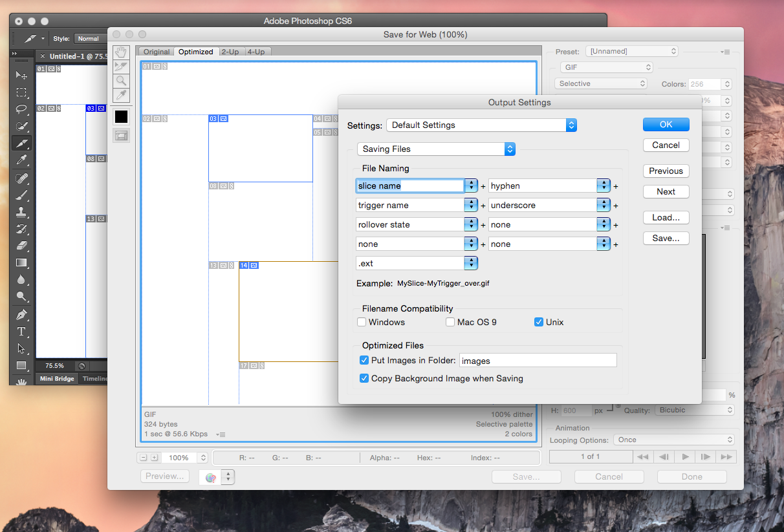Click the browser preview icon in Save for Web
The image size is (784, 532).
(211, 478)
